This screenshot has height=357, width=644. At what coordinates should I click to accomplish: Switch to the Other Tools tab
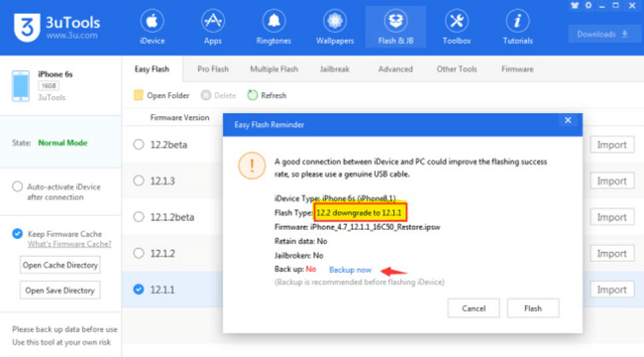pos(457,69)
